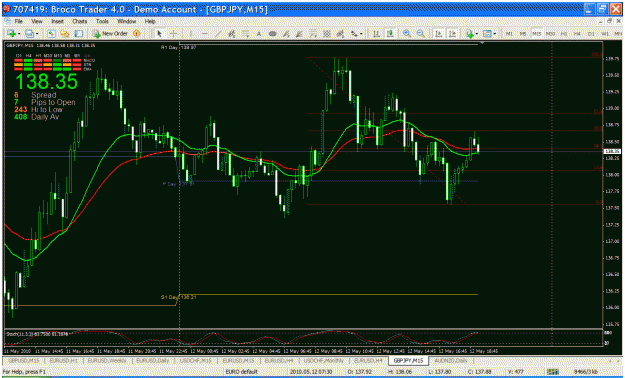This screenshot has width=625, height=378.
Task: Activate the standard cursor mode
Action: [159, 34]
